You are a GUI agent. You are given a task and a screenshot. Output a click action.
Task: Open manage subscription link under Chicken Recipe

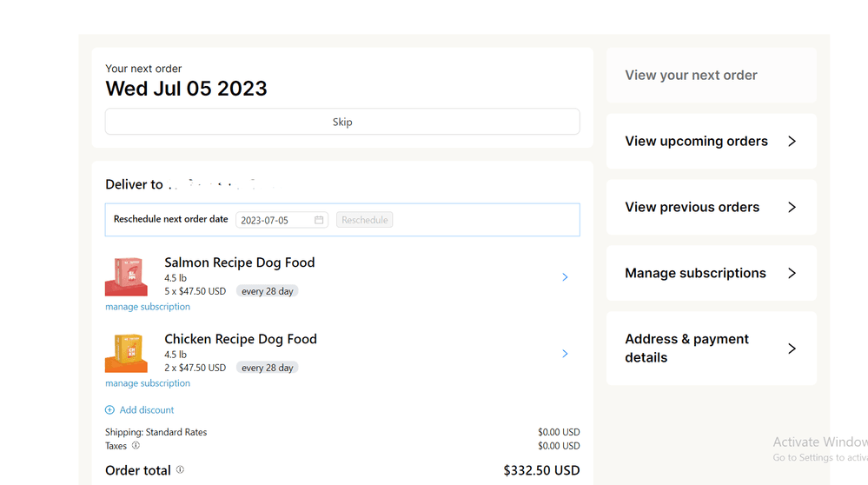(x=148, y=383)
